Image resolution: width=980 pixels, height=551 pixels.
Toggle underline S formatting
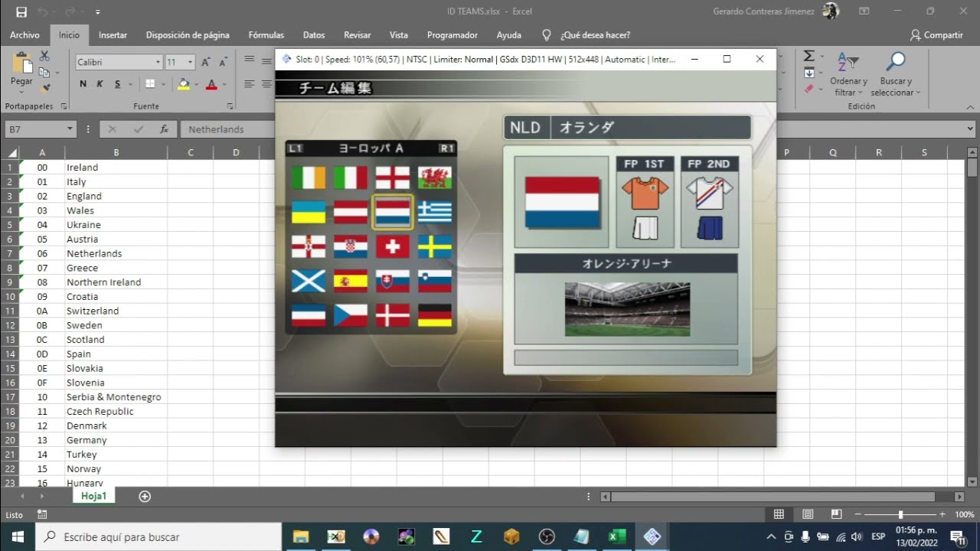click(x=117, y=84)
